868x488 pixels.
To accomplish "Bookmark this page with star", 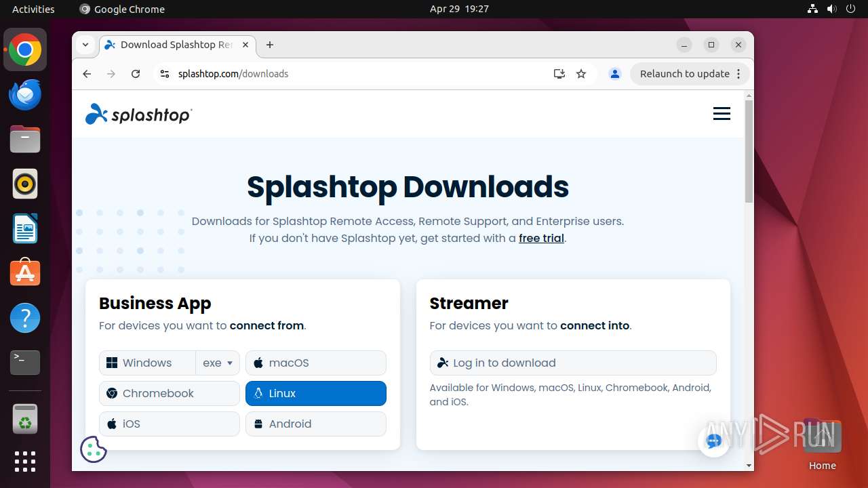I will (x=581, y=74).
